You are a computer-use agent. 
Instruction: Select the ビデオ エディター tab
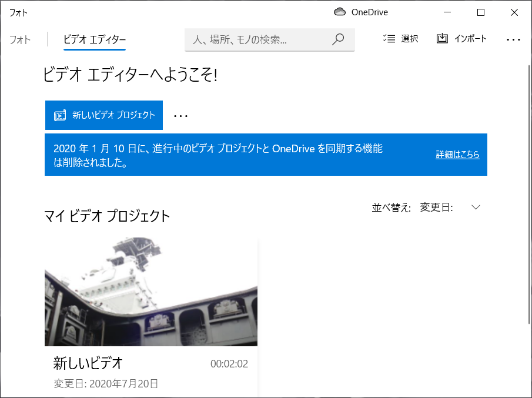[95, 40]
